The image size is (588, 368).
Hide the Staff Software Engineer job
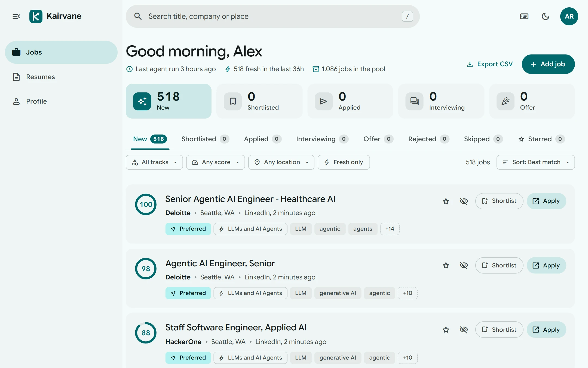click(464, 330)
